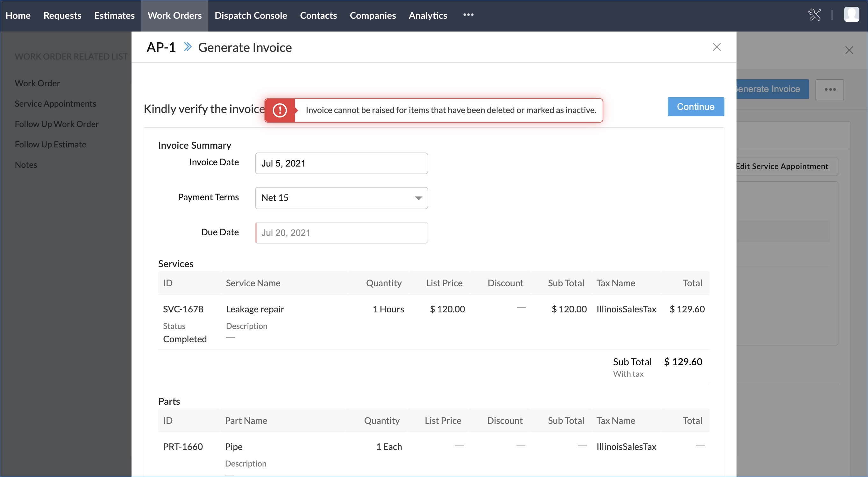Viewport: 868px width, 477px height.
Task: Open the user profile avatar
Action: (x=851, y=15)
